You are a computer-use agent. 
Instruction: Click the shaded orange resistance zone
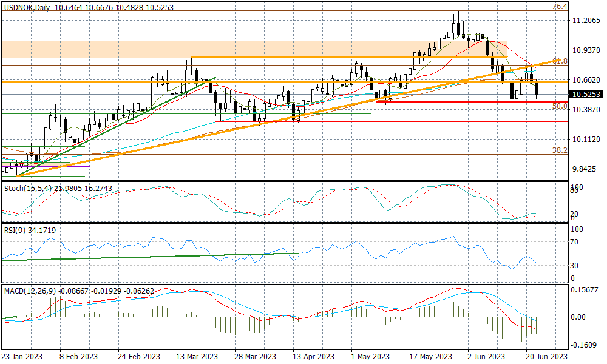[121, 50]
